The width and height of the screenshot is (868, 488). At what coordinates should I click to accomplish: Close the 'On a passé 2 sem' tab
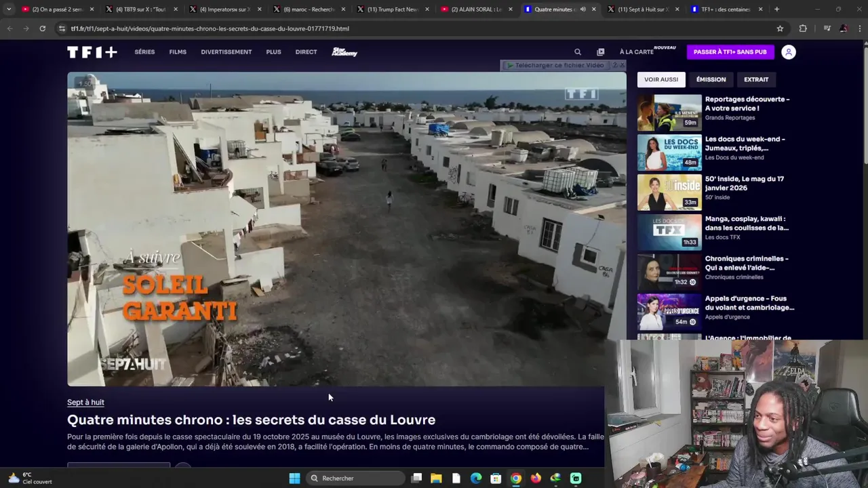[x=92, y=9]
